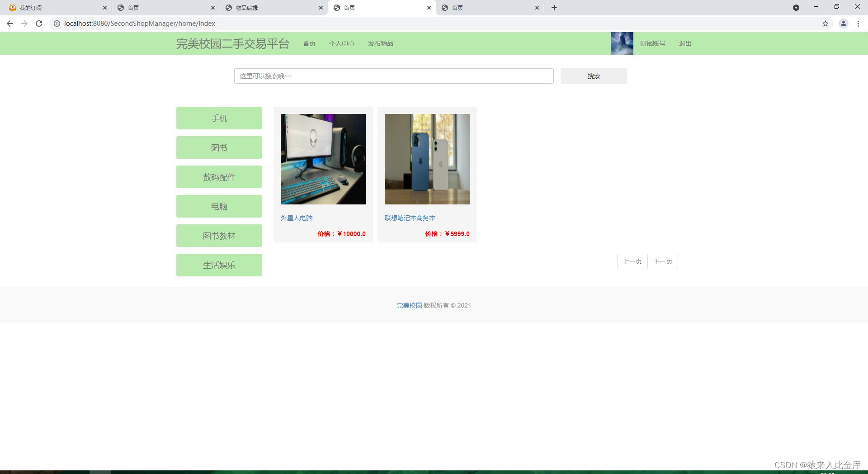Image resolution: width=868 pixels, height=474 pixels.
Task: Restore down the browser window
Action: pos(837,7)
